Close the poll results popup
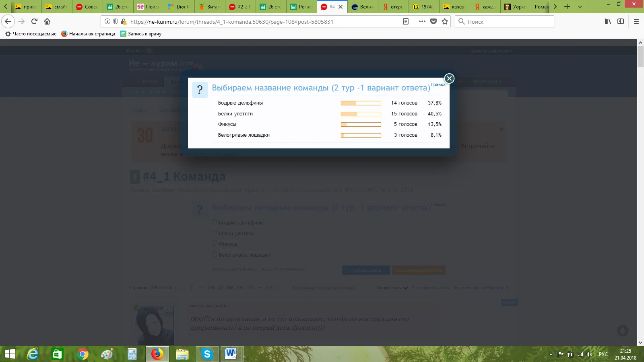 [449, 78]
